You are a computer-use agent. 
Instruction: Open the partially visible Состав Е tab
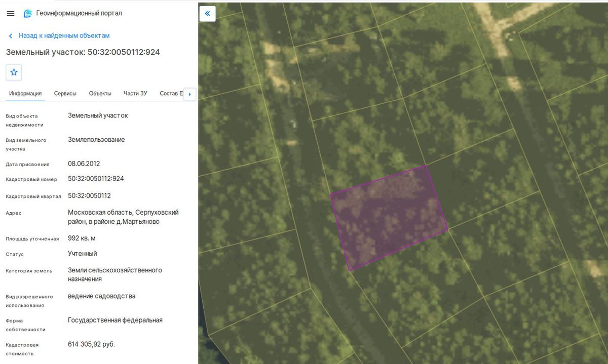point(171,94)
